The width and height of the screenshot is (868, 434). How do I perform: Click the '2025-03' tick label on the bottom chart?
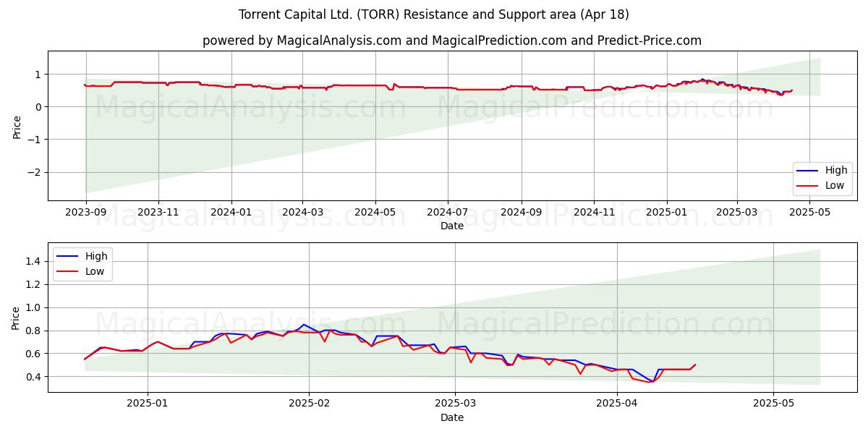(456, 404)
